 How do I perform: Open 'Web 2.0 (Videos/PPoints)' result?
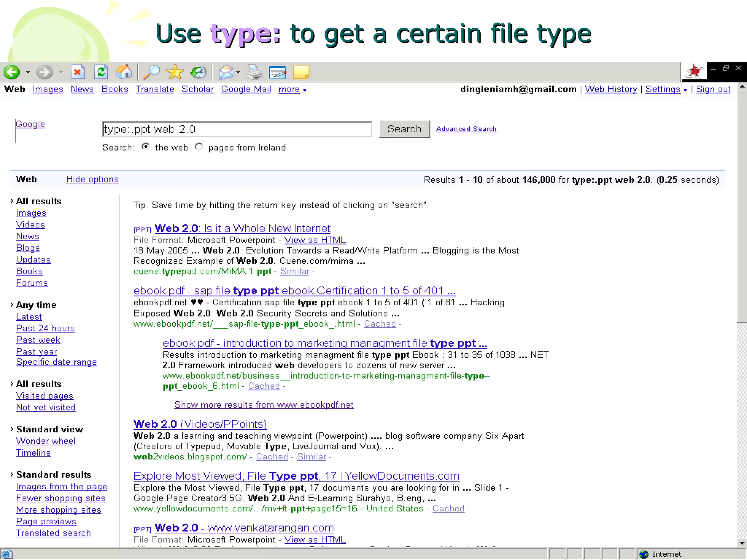click(200, 424)
